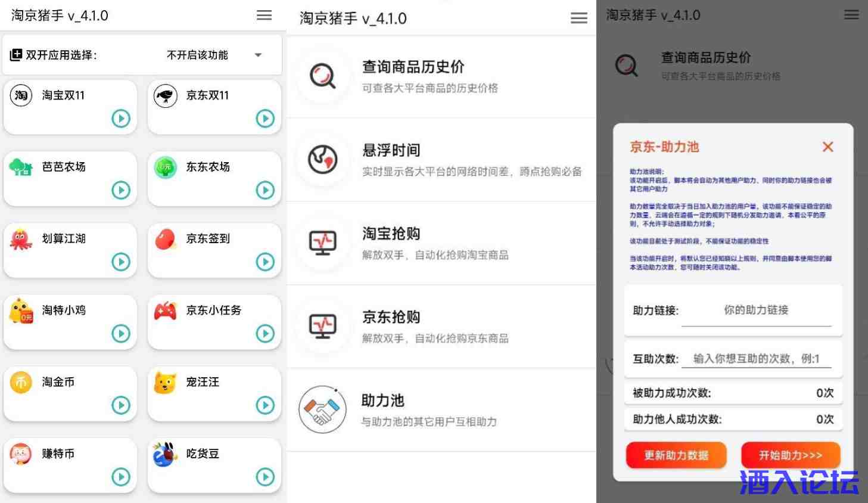Click the 京东双11 dog logo icon
868x503 pixels.
[x=166, y=95]
